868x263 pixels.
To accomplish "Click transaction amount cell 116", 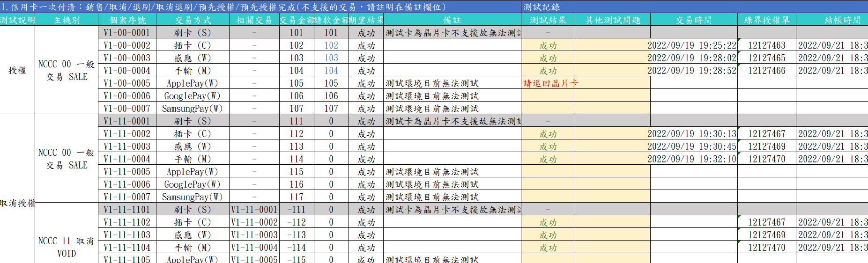I will (297, 184).
